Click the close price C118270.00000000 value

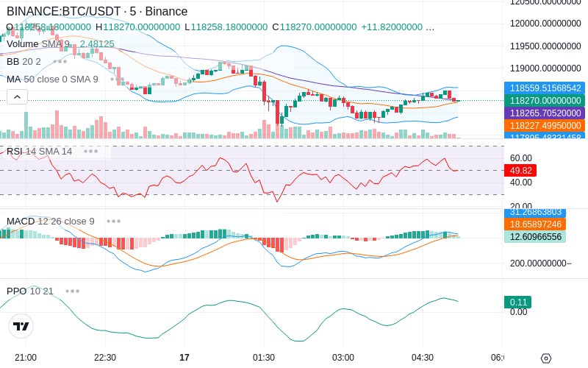coord(315,27)
